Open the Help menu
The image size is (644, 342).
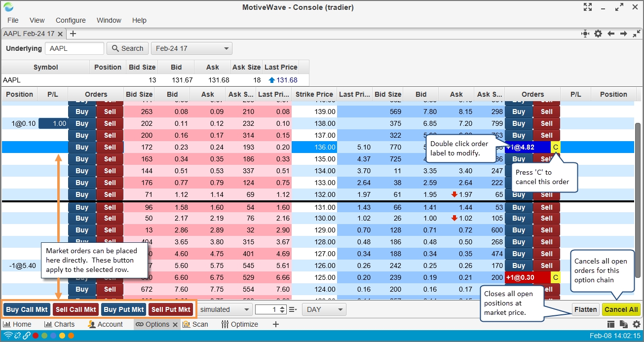tap(139, 20)
